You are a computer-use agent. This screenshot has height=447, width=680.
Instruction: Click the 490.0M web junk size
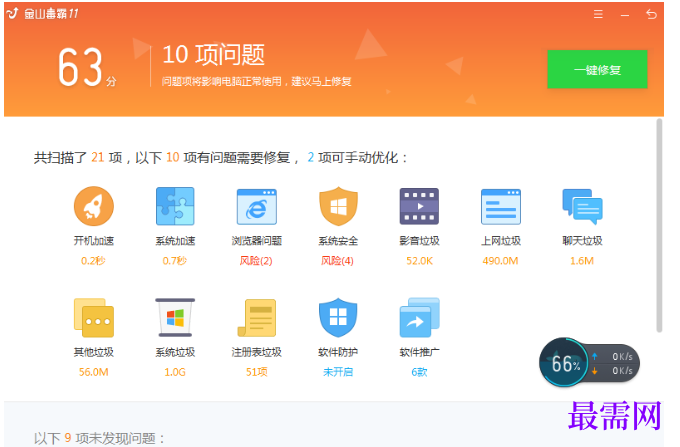click(x=500, y=261)
